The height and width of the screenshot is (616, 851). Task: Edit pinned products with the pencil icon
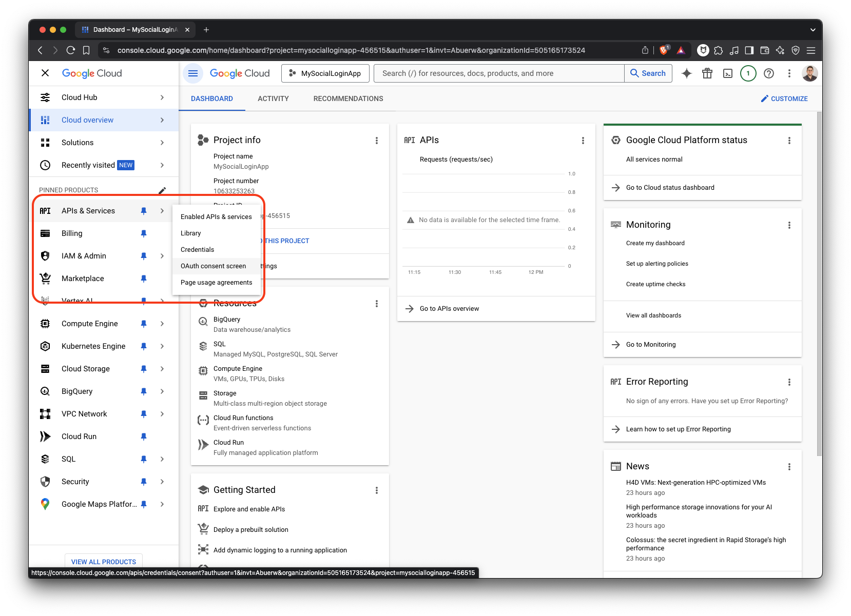tap(162, 190)
